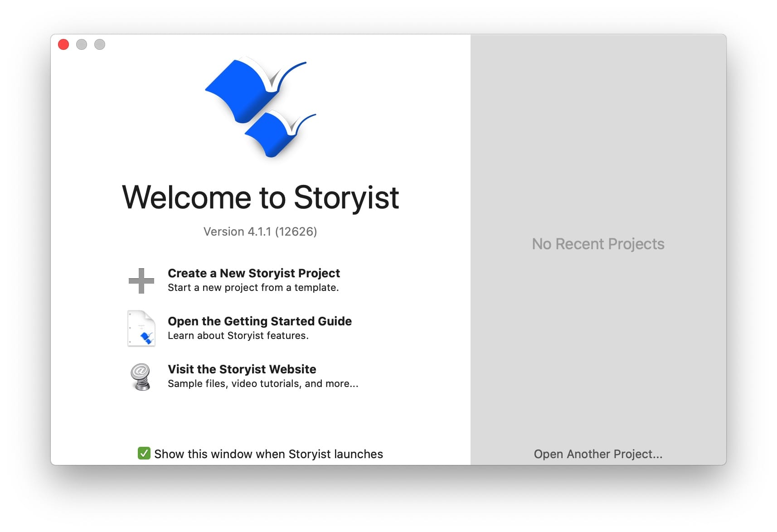Image resolution: width=777 pixels, height=532 pixels.
Task: Click the Getting Started Guide document icon
Action: click(x=141, y=329)
